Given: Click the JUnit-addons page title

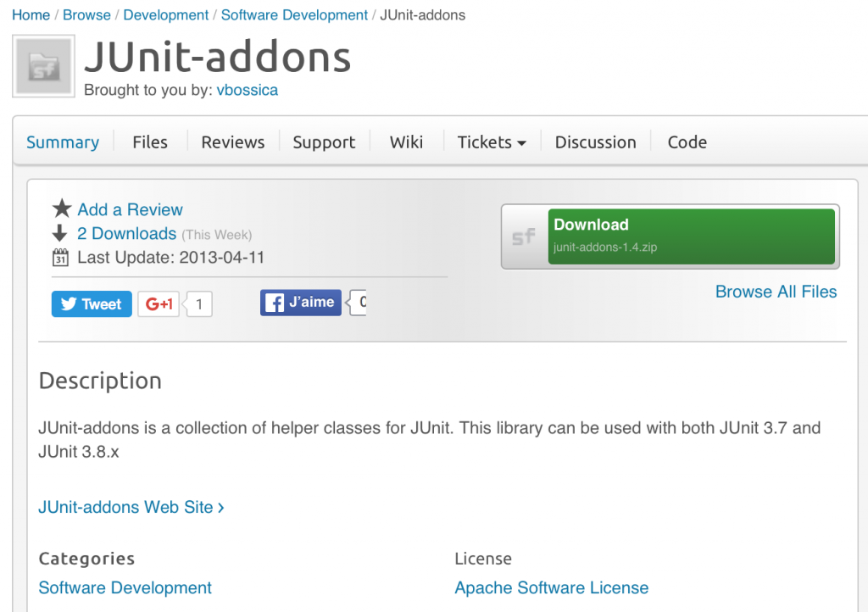Looking at the screenshot, I should (218, 57).
